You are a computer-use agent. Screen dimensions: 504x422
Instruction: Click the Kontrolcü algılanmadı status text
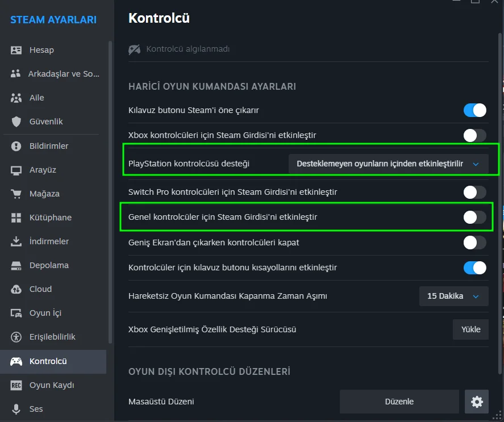click(188, 49)
